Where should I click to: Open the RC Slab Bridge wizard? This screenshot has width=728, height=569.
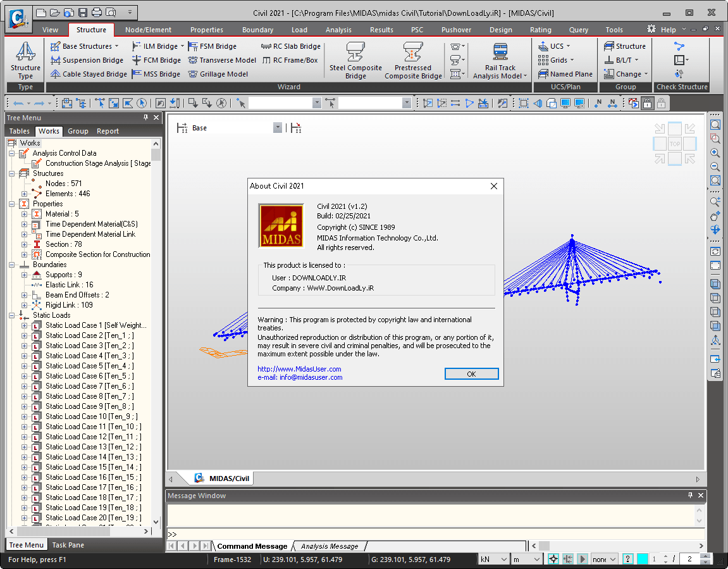(291, 46)
